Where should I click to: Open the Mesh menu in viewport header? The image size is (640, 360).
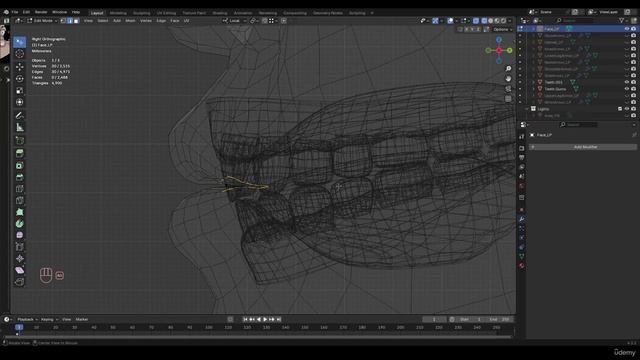[x=130, y=20]
